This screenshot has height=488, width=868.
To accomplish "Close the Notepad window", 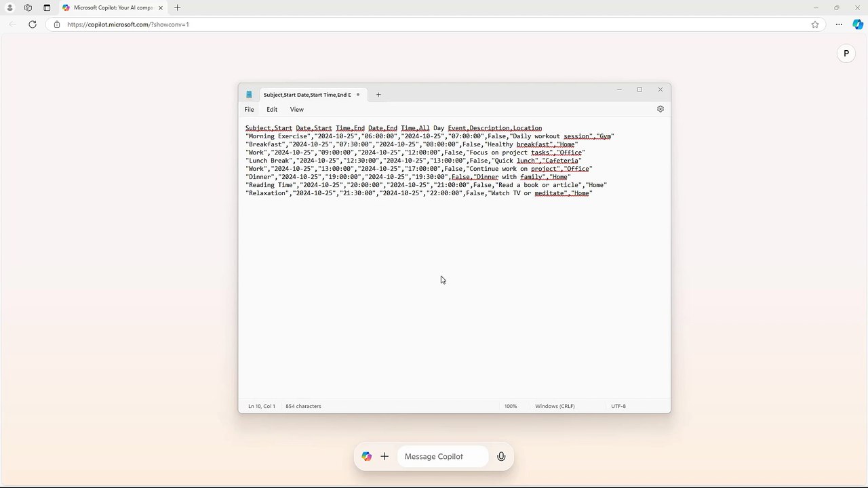I will pyautogui.click(x=660, y=89).
